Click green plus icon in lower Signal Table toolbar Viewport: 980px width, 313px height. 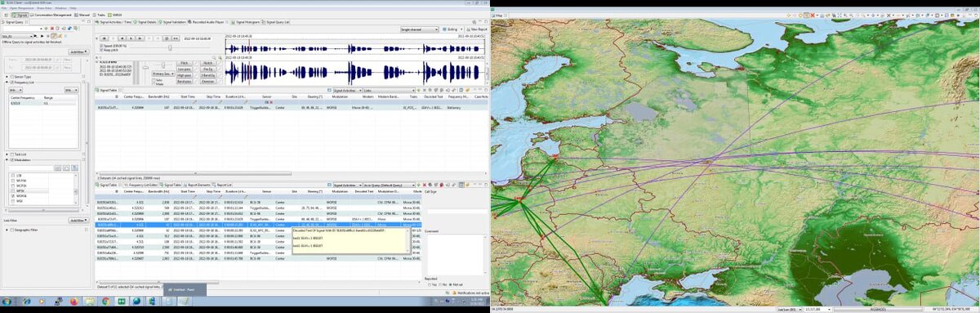pyautogui.click(x=419, y=186)
